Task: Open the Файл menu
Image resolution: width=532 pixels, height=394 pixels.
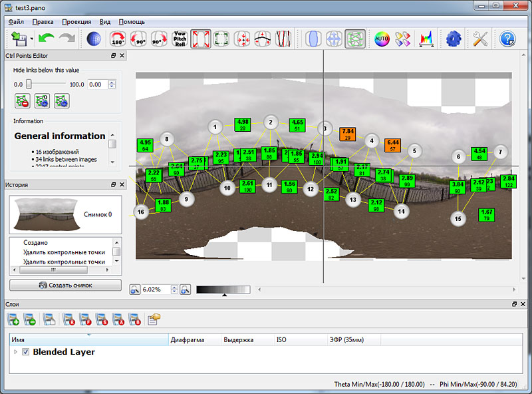Action: tap(16, 22)
